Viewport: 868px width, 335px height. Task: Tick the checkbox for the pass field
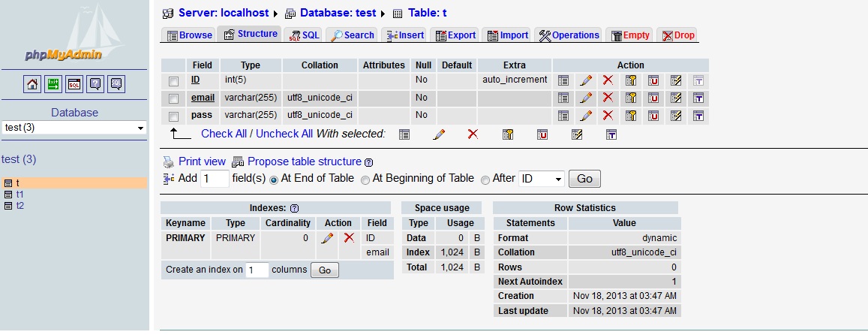coord(174,116)
